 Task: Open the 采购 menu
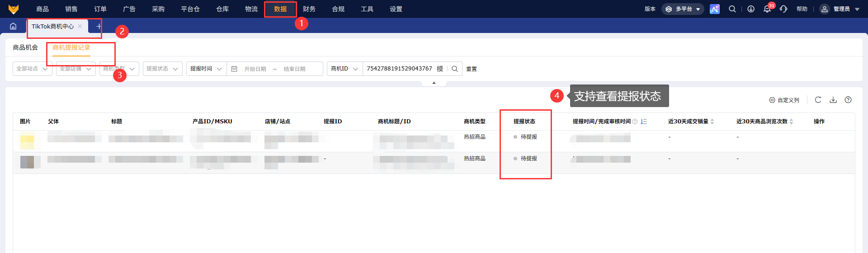(x=158, y=9)
